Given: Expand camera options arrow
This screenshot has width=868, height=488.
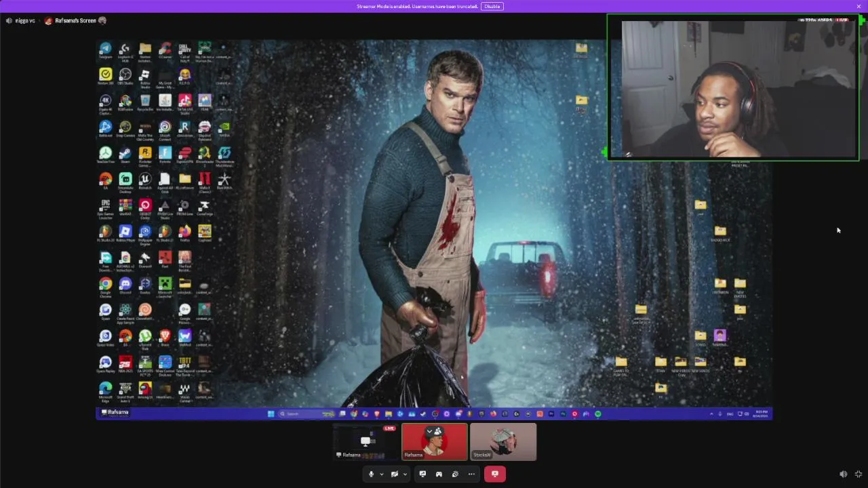Looking at the screenshot, I should tap(405, 474).
